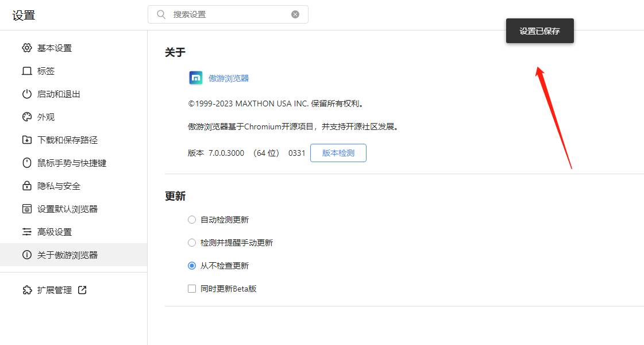Click the 同时更新Beta版 label text

point(228,289)
